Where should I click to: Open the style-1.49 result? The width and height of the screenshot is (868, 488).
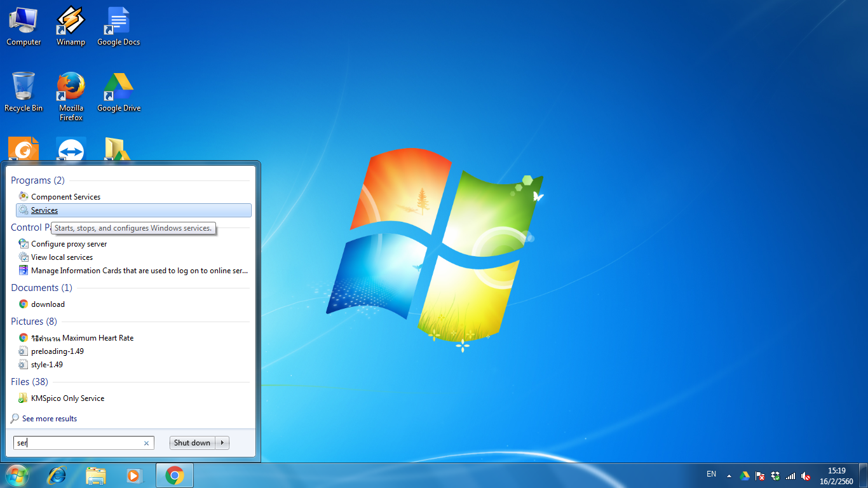133,365
